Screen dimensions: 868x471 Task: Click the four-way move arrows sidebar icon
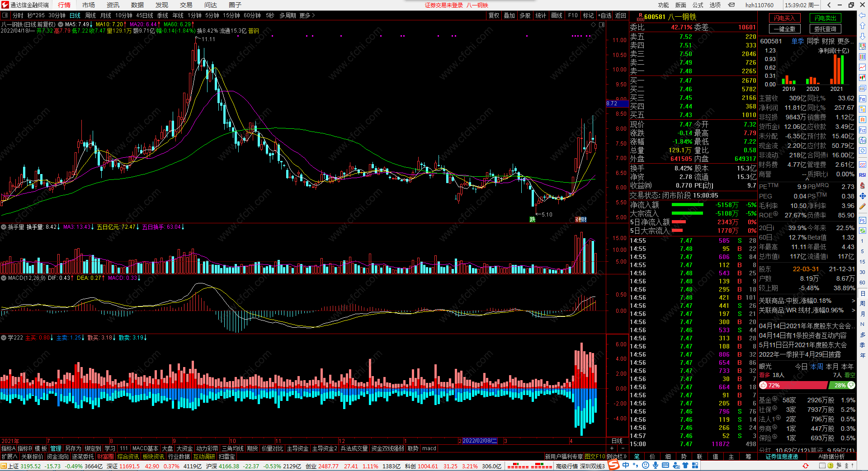[x=863, y=196]
